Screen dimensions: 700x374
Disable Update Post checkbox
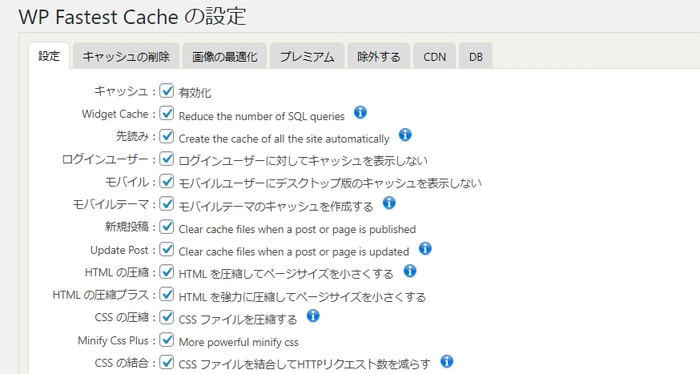coord(167,249)
